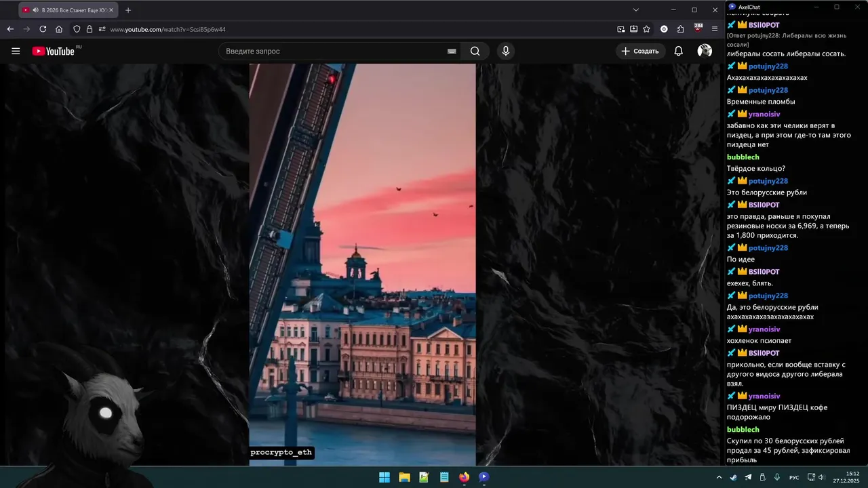Mute the tab via speaker icon
The height and width of the screenshot is (488, 868).
click(x=35, y=10)
